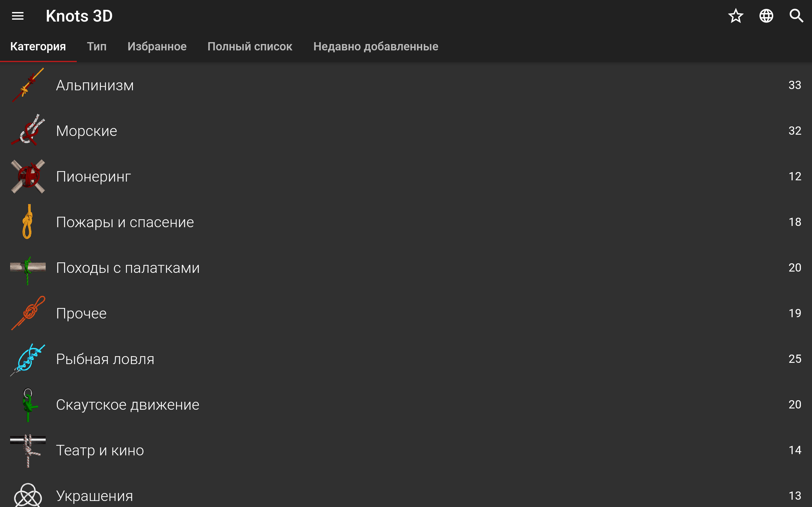Click the Knots 3D app title

79,16
